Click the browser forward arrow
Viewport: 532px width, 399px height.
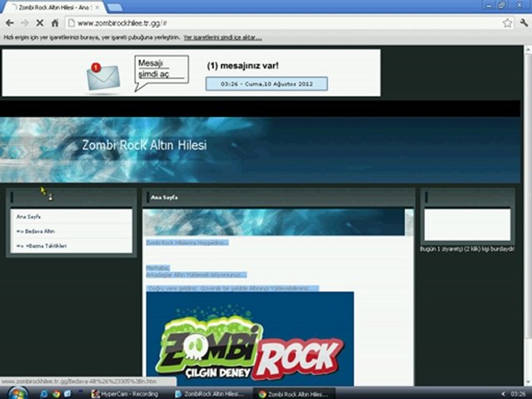tap(25, 23)
